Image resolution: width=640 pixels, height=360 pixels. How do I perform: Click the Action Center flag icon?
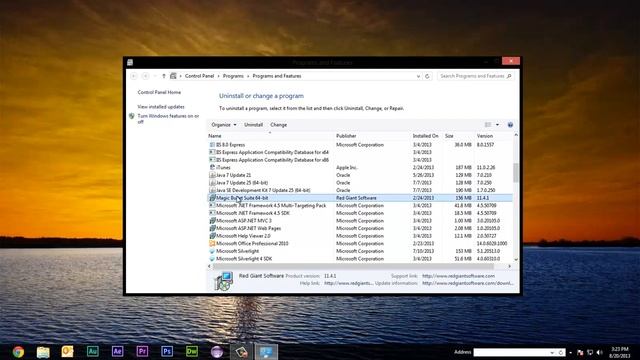coord(580,352)
